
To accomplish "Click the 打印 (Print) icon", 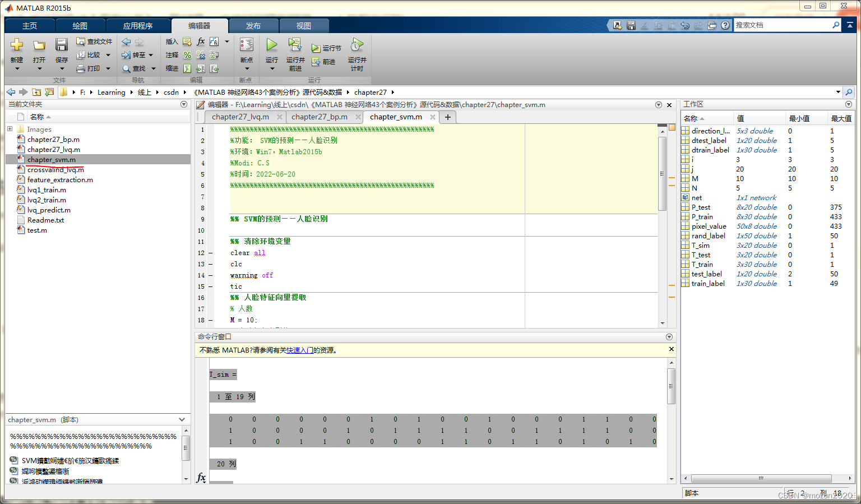I will 81,68.
